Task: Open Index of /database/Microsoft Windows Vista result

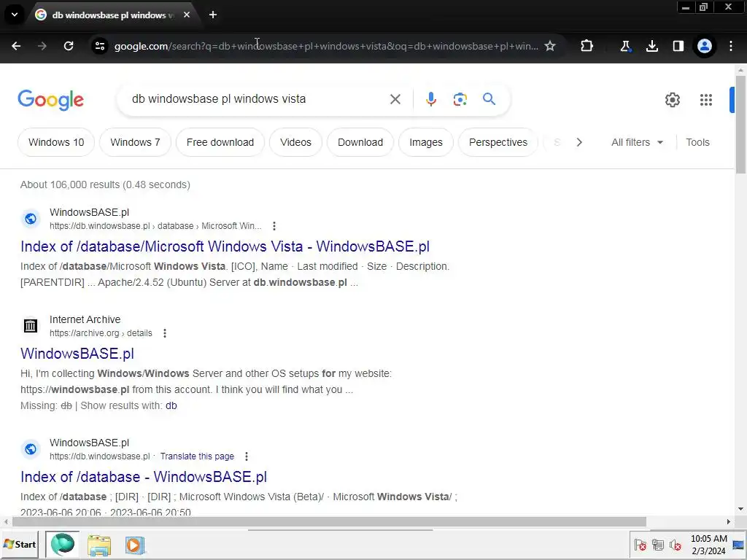Action: 225,246
